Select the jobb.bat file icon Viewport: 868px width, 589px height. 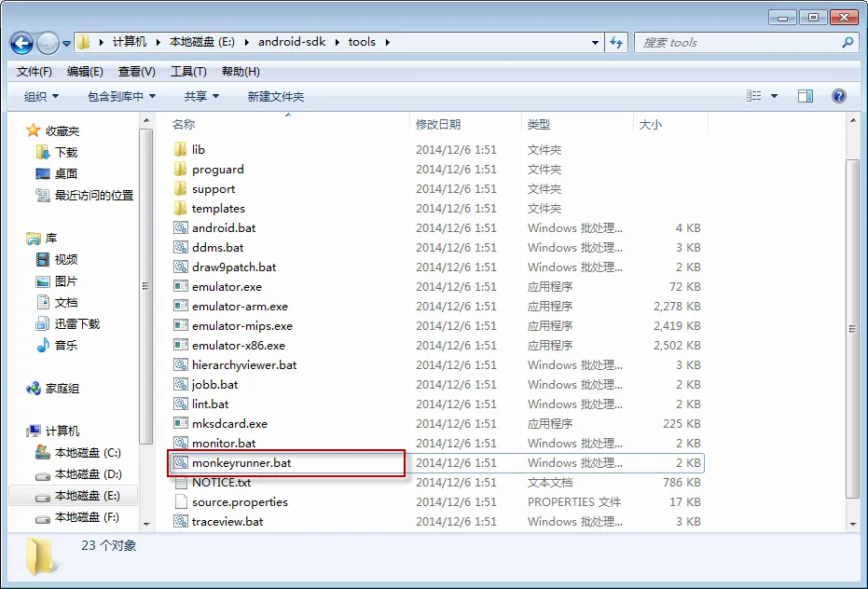tap(181, 384)
